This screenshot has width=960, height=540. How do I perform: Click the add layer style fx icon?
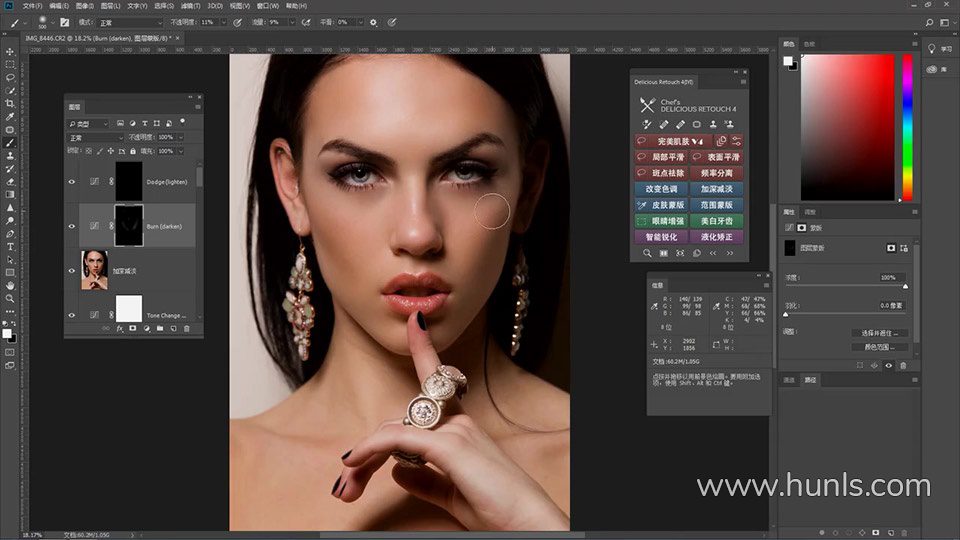pos(119,329)
